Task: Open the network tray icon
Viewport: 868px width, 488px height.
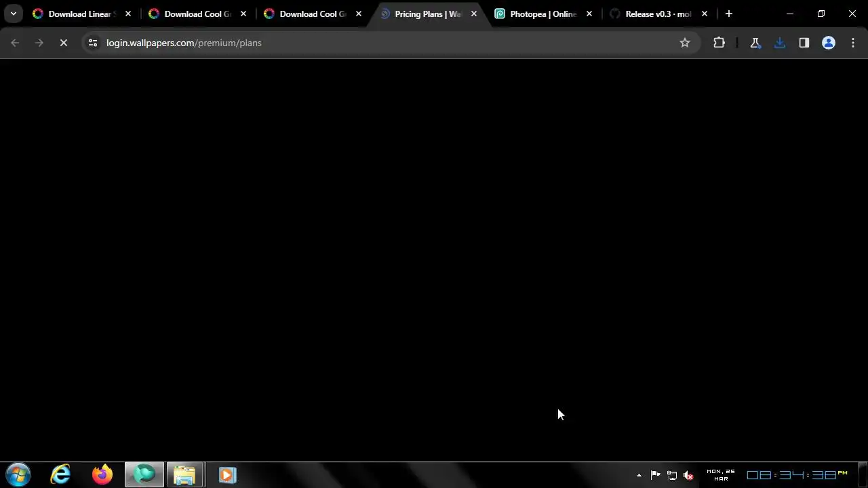Action: pos(672,475)
